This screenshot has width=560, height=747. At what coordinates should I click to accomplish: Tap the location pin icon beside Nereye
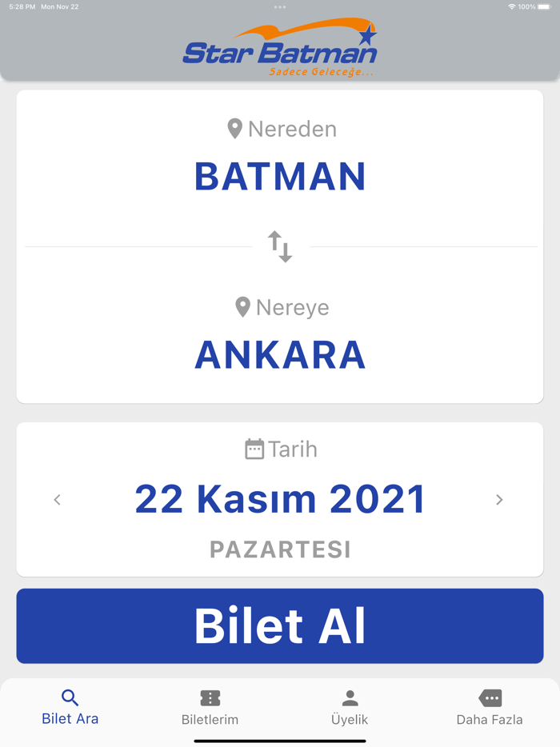point(244,307)
